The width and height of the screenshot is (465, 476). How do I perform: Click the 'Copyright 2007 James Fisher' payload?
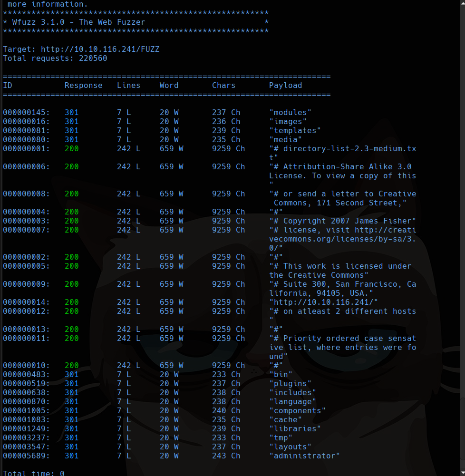point(342,221)
